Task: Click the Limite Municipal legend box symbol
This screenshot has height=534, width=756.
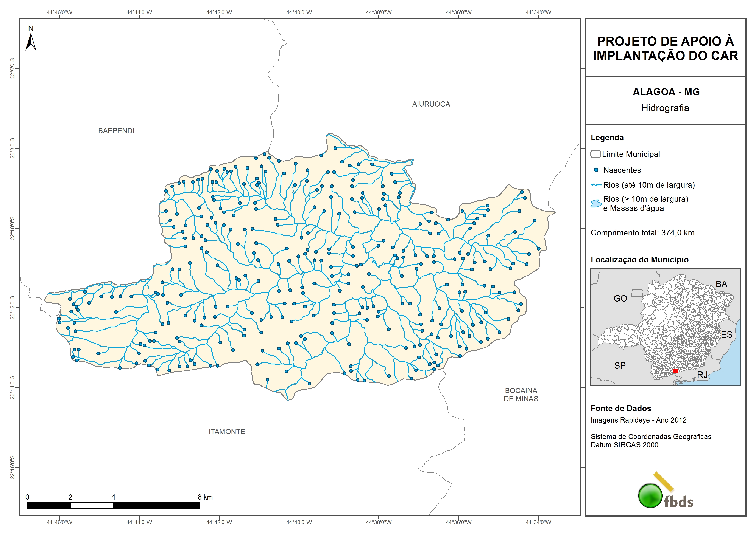Action: [595, 154]
